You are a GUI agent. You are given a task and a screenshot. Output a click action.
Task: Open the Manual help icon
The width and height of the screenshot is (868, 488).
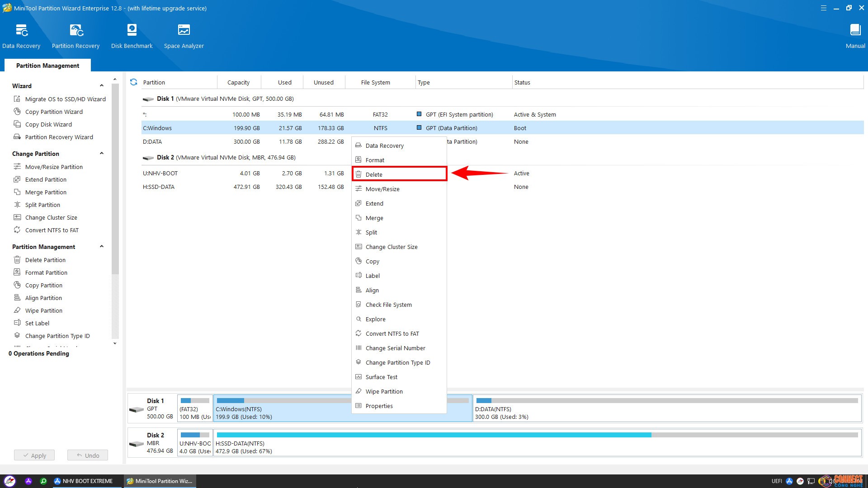855,36
